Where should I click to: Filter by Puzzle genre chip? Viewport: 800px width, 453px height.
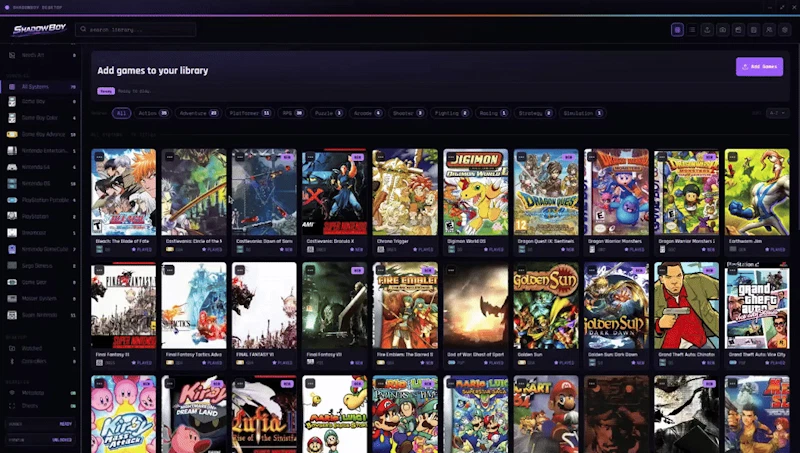tap(328, 113)
